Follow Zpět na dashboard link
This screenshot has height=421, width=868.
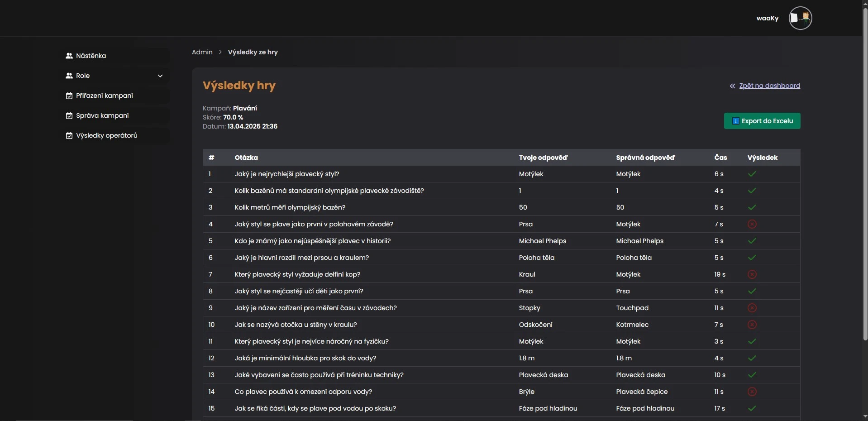[769, 86]
